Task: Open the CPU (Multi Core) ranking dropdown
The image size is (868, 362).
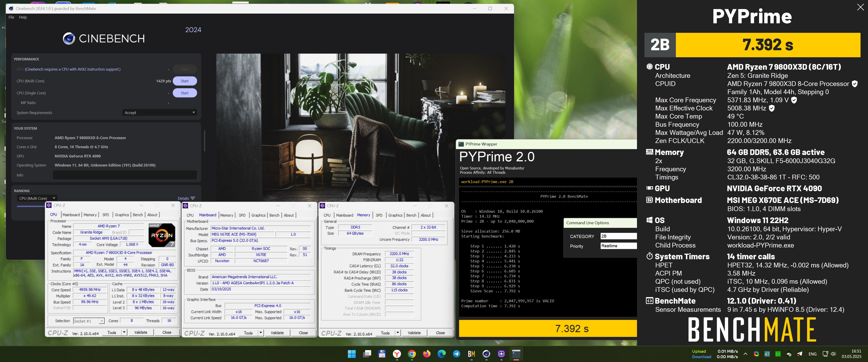Action: [37, 198]
